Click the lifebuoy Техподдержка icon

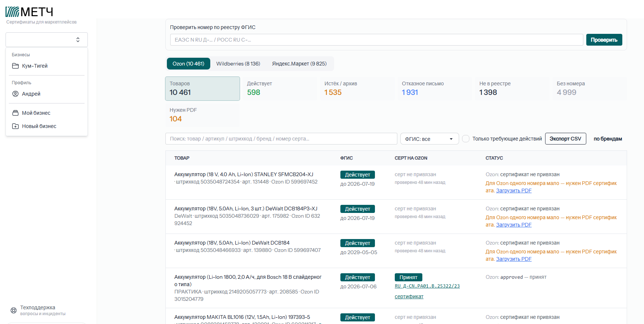14,310
